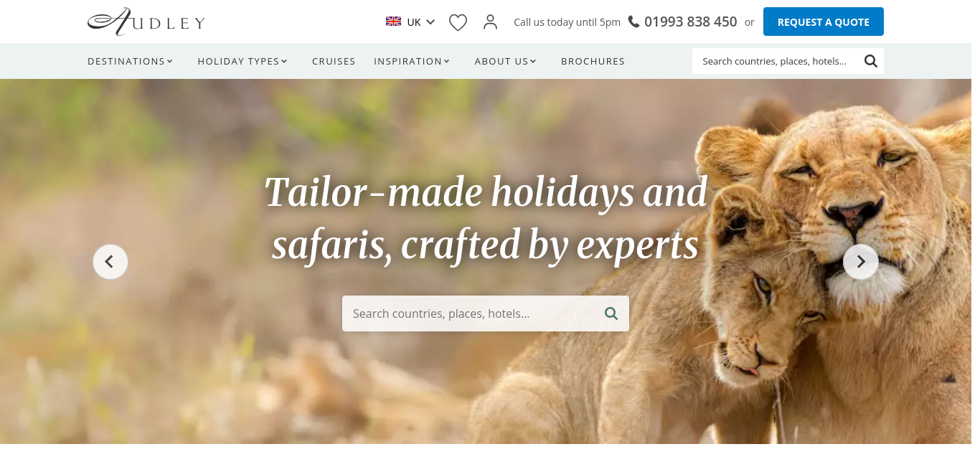The width and height of the screenshot is (980, 467).
Task: Open the Brochures menu item
Action: [x=593, y=61]
